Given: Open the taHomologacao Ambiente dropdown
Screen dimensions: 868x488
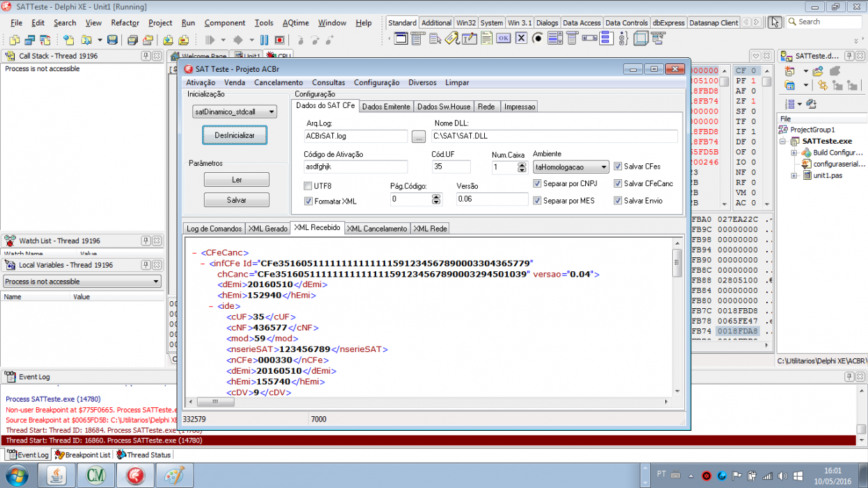Looking at the screenshot, I should pos(571,167).
